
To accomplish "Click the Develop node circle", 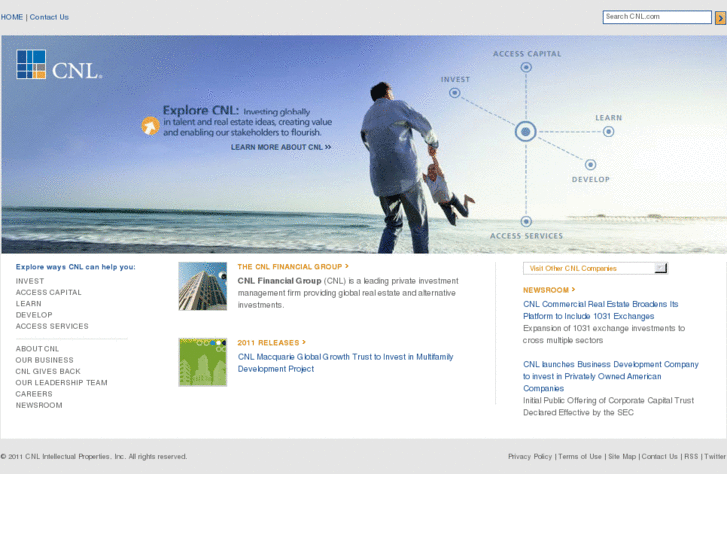I will click(590, 165).
